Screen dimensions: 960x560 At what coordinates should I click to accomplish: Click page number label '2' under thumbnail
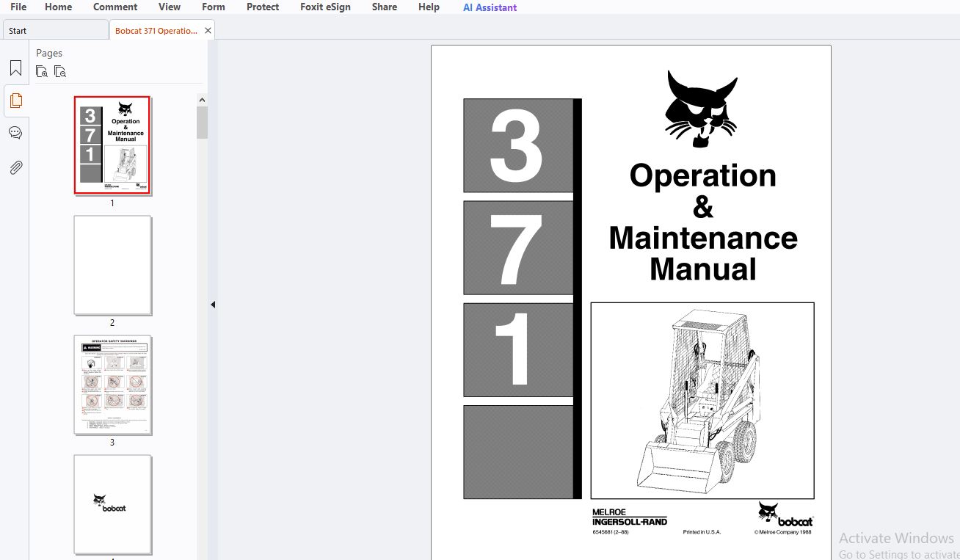click(x=112, y=323)
